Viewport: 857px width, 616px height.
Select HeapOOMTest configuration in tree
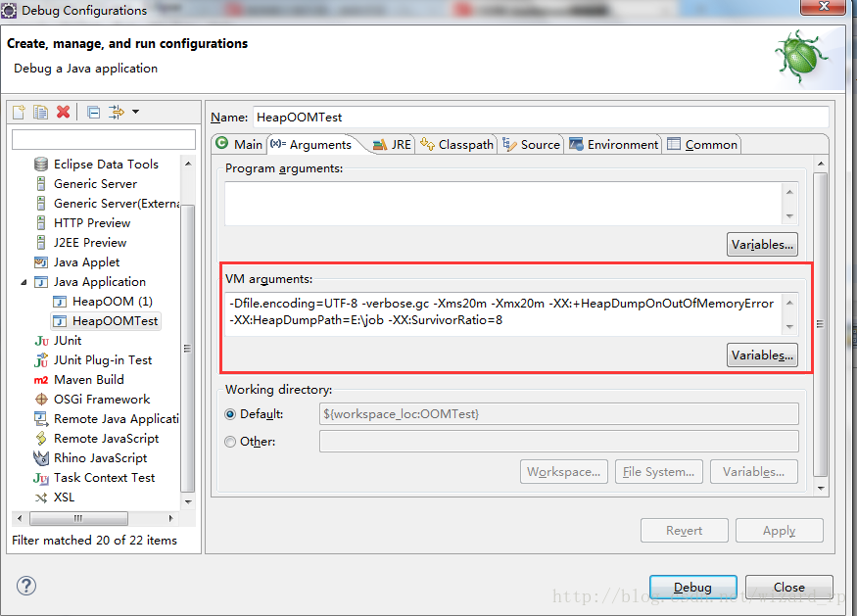(106, 321)
